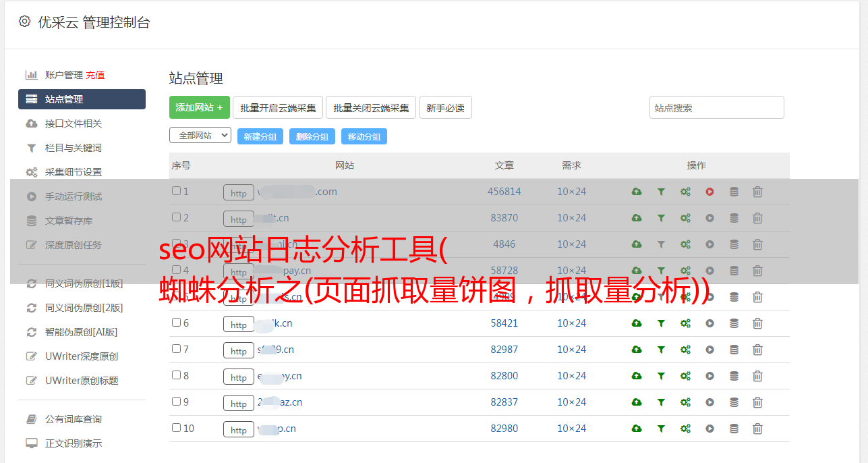Open 站点管理 in the sidebar
Screen dimensions: 868x463
[x=82, y=99]
